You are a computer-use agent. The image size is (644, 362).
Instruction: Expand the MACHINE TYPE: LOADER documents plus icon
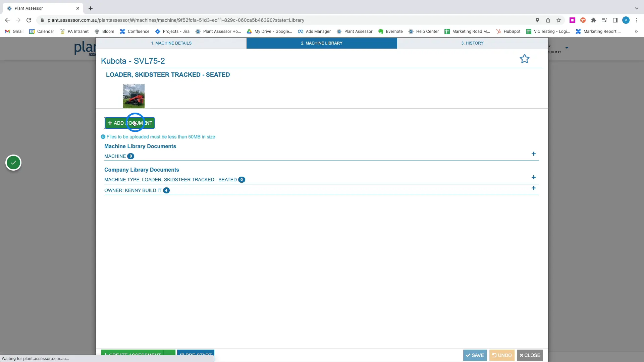[533, 177]
